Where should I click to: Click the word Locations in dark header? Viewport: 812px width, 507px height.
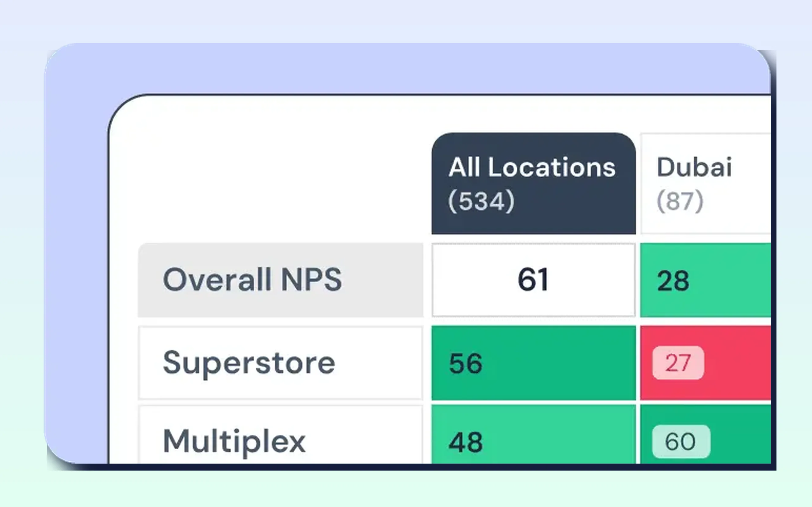click(x=552, y=167)
